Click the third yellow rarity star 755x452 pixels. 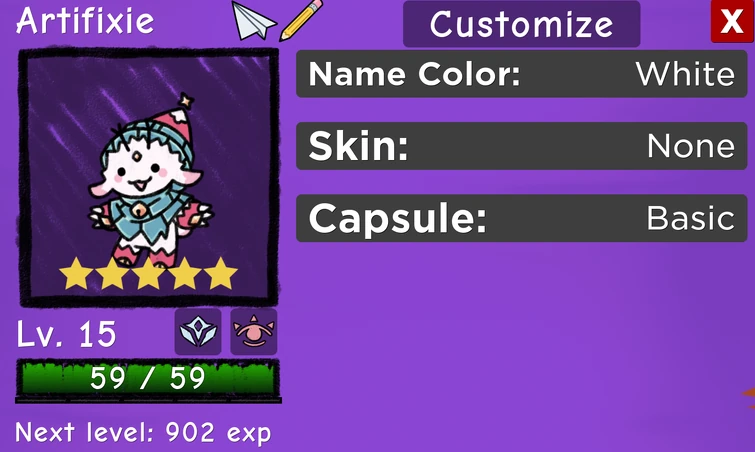click(148, 273)
